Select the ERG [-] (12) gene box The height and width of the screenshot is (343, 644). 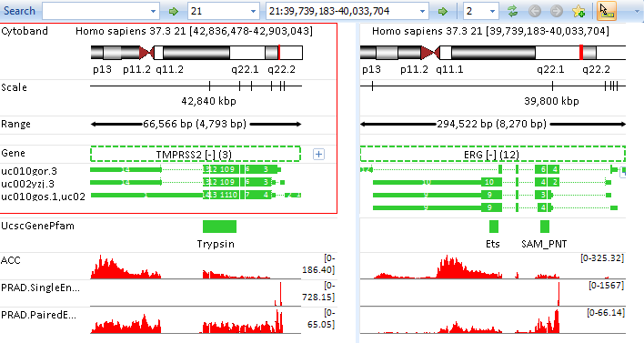coord(492,154)
